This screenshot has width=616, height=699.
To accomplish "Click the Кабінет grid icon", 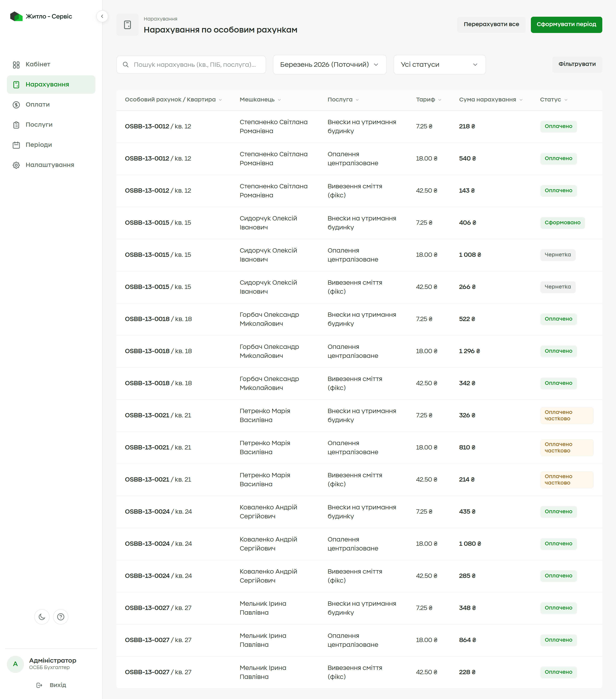I will (x=16, y=65).
